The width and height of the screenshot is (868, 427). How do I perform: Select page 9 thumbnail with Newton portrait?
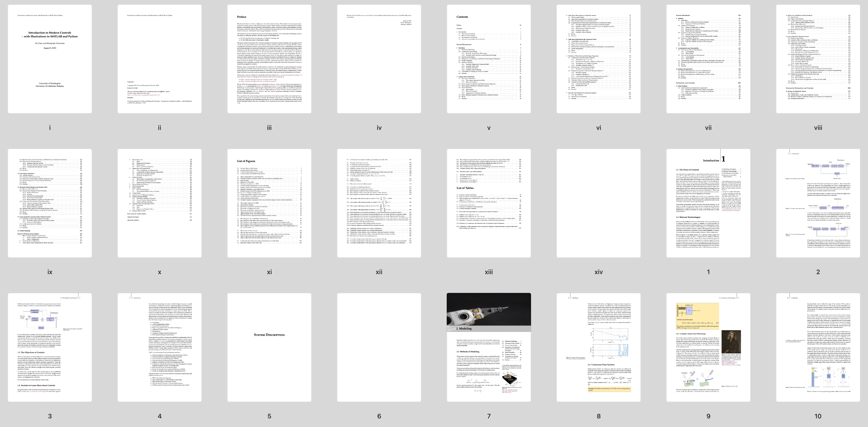(708, 347)
